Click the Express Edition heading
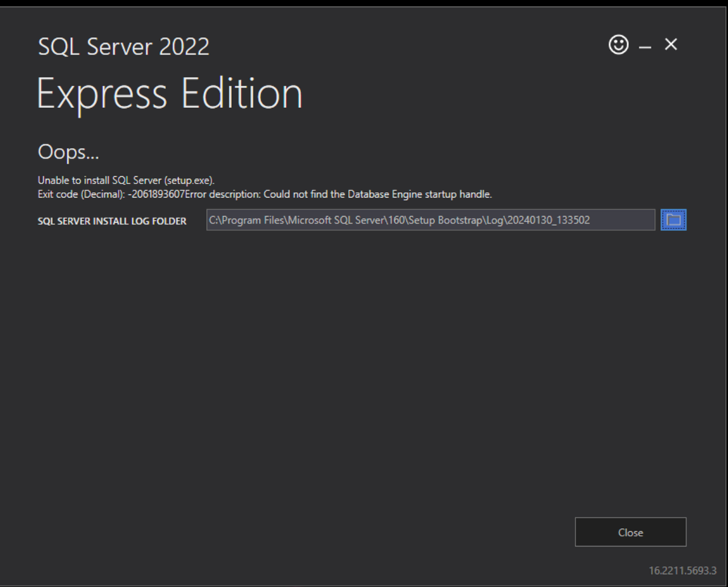This screenshot has width=728, height=587. point(169,93)
